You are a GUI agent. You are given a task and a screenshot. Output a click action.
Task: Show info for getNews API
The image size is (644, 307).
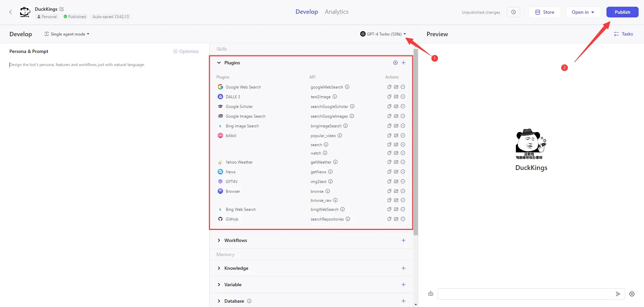point(330,172)
